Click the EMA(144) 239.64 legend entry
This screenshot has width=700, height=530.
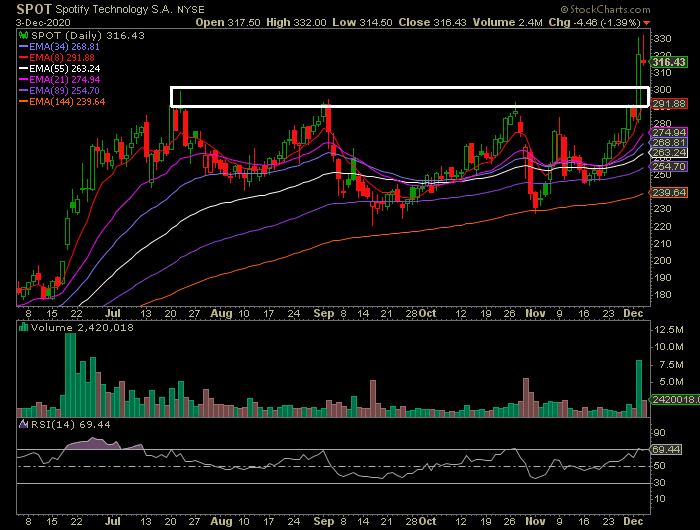(x=67, y=102)
